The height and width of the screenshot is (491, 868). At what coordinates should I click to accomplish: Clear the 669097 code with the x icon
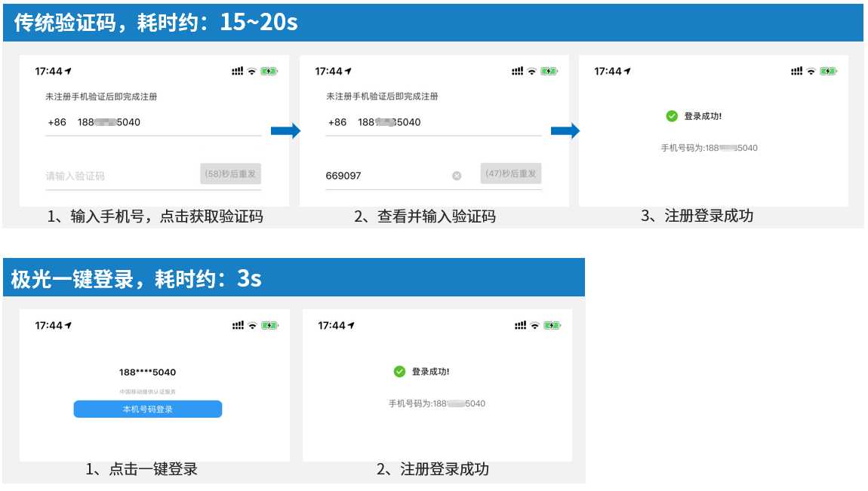pos(457,176)
